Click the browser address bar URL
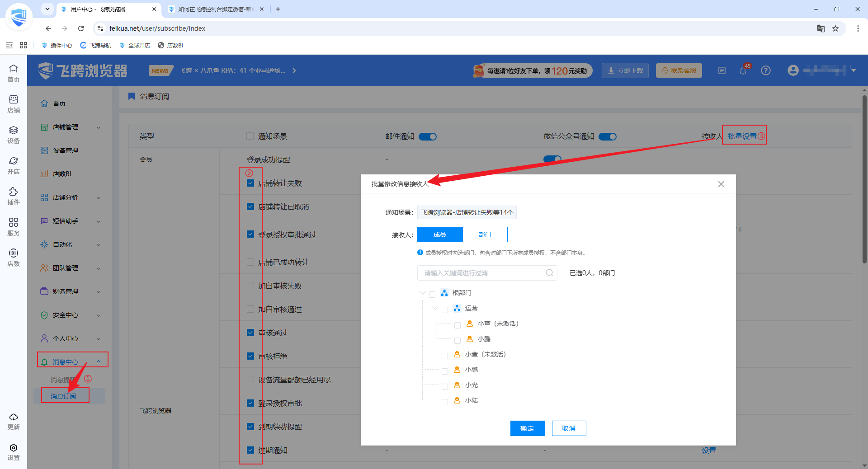This screenshot has height=469, width=868. click(x=157, y=28)
